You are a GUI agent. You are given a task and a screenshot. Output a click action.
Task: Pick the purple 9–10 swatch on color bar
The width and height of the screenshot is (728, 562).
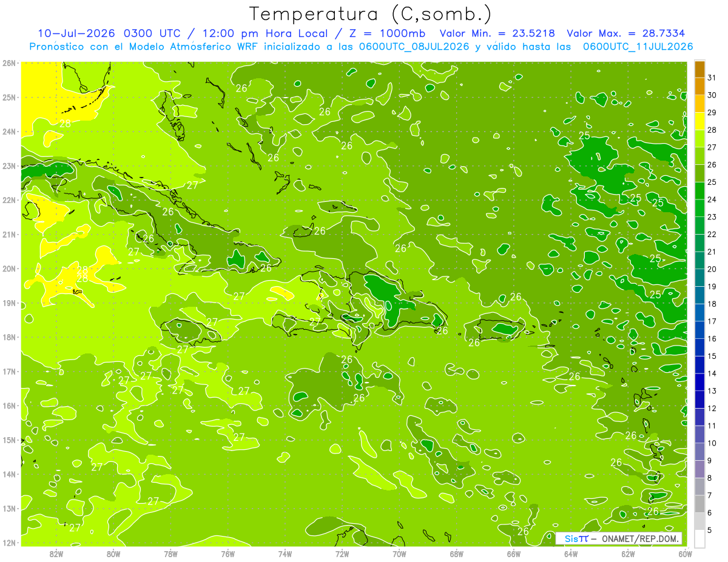pos(700,452)
